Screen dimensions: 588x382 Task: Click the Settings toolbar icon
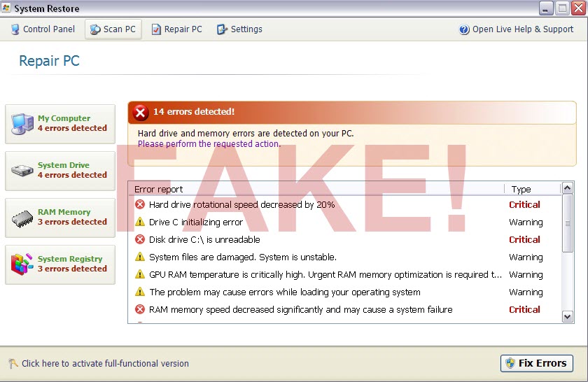pos(222,29)
